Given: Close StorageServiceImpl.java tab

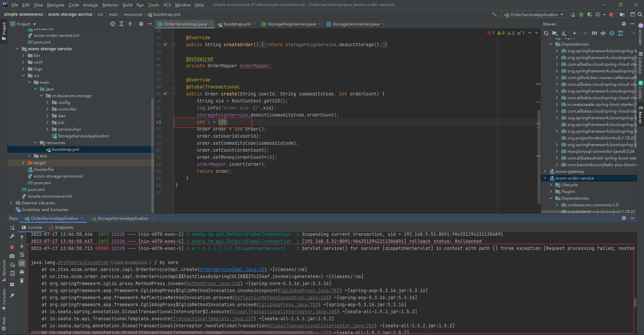Looking at the screenshot, I should (383, 24).
